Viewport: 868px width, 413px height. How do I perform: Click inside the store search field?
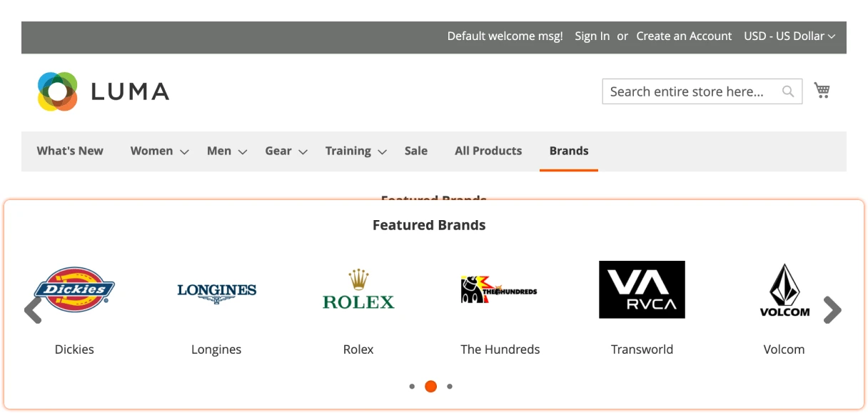[685, 91]
